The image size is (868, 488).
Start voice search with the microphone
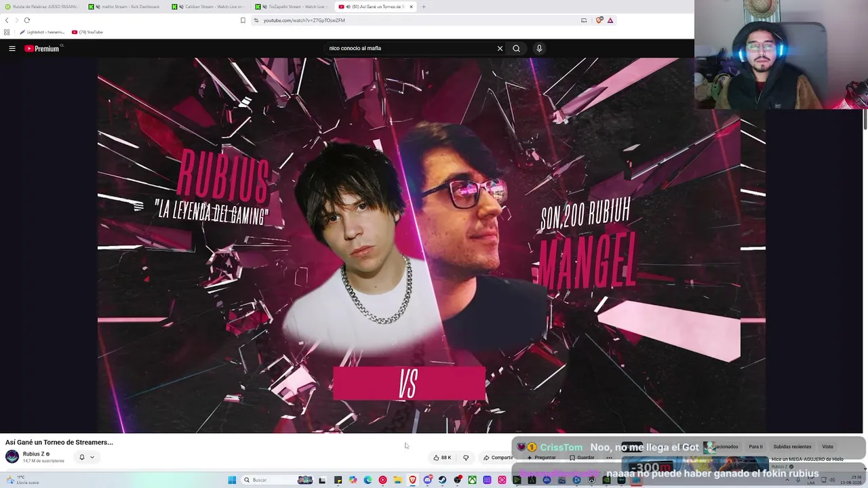click(539, 49)
